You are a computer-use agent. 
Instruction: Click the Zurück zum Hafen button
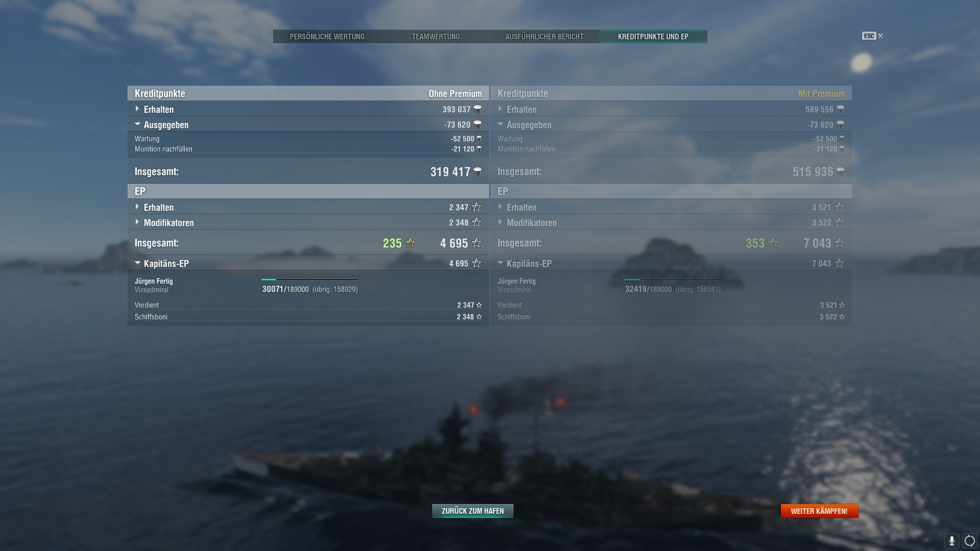coord(473,511)
